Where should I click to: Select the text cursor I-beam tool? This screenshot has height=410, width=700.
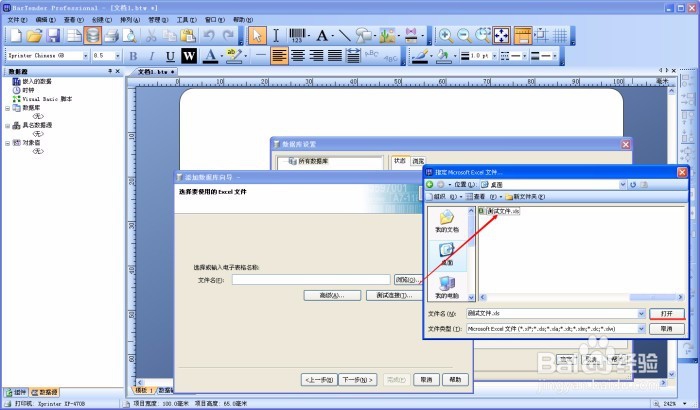[x=276, y=36]
